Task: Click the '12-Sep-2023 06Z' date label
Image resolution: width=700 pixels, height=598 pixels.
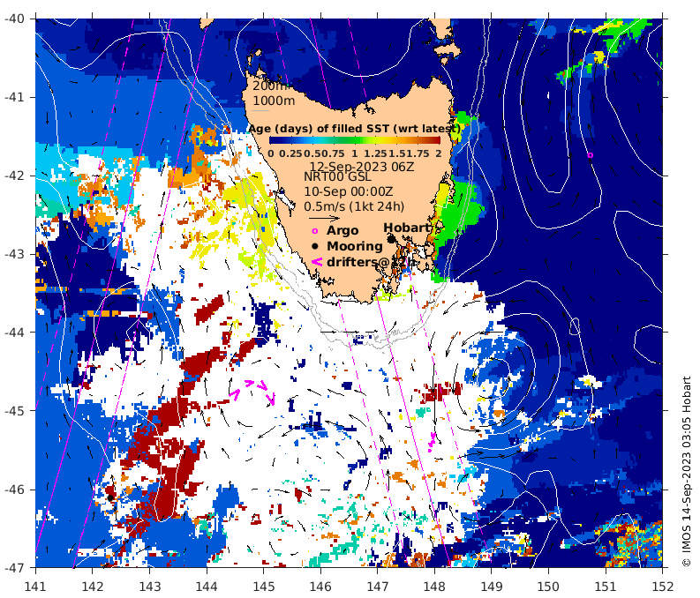Action: 362,167
